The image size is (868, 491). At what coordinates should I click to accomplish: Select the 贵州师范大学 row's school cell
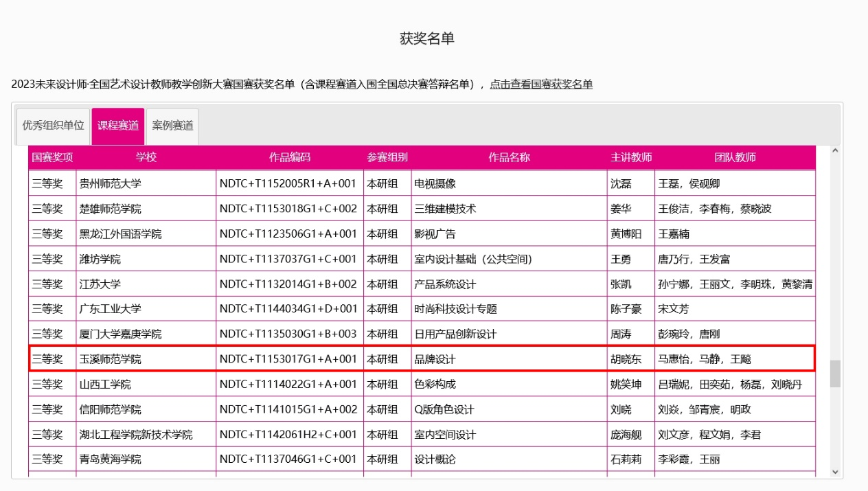click(111, 183)
